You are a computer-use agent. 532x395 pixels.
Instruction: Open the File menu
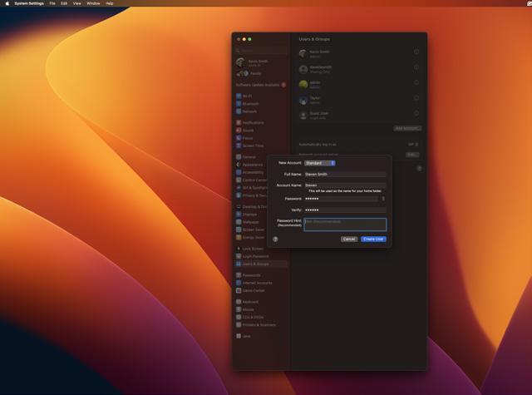52,3
